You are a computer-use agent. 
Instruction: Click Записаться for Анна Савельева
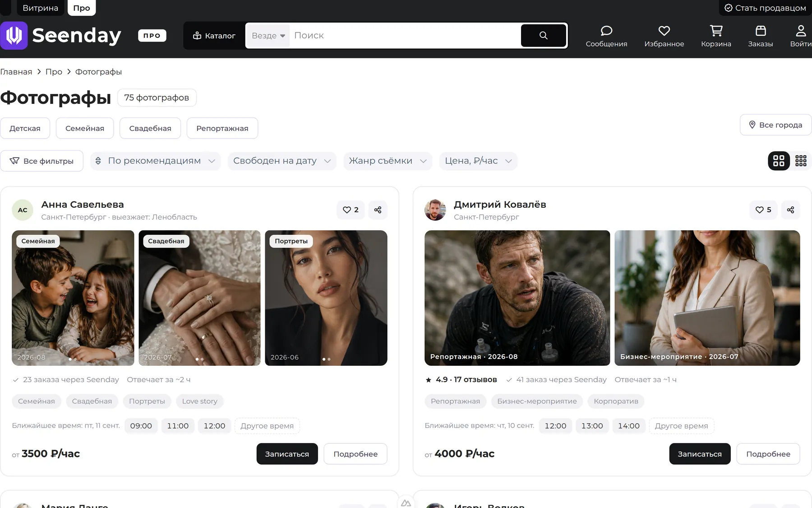pos(287,454)
